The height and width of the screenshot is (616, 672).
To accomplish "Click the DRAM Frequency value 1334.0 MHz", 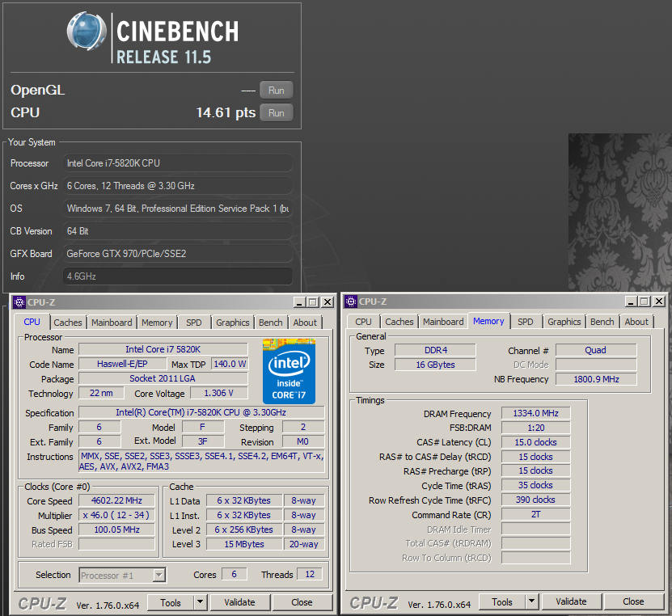I will pyautogui.click(x=535, y=413).
